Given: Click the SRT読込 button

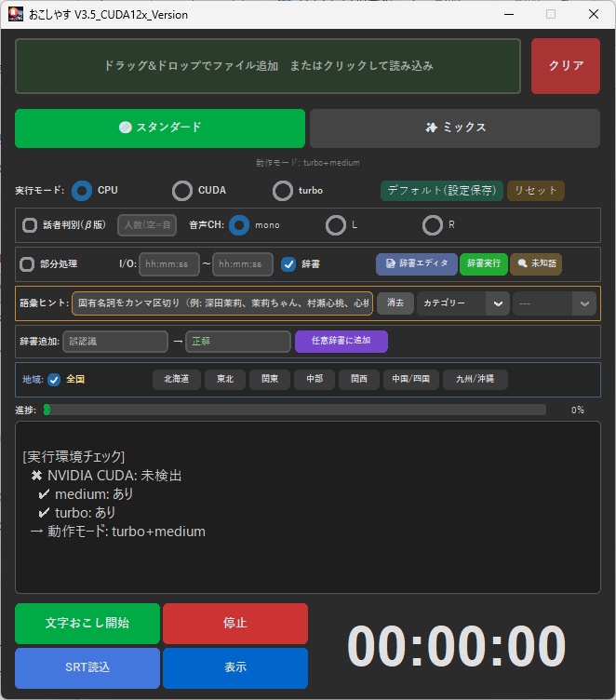Looking at the screenshot, I should point(87,667).
